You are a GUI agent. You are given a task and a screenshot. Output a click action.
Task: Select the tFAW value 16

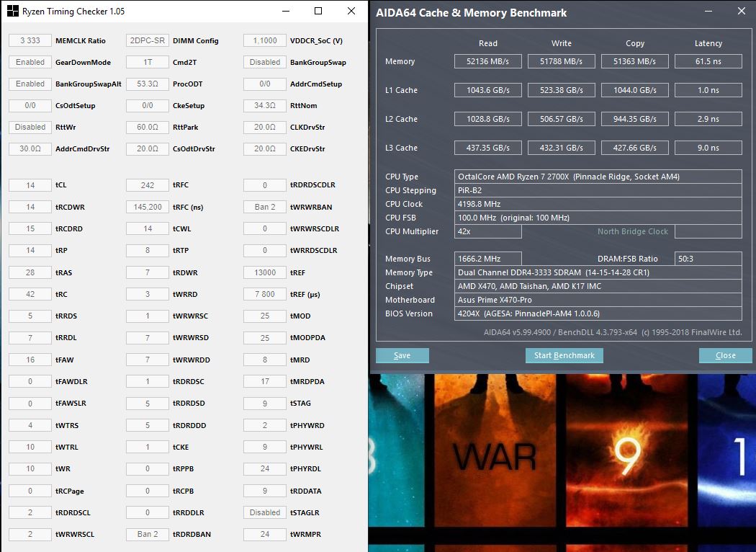click(30, 360)
